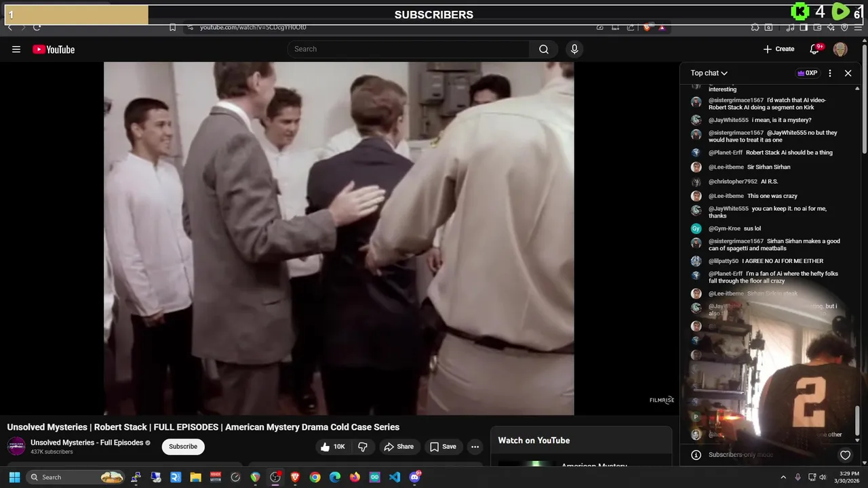This screenshot has width=868, height=488.
Task: Open Discord from taskbar
Action: pos(415,477)
